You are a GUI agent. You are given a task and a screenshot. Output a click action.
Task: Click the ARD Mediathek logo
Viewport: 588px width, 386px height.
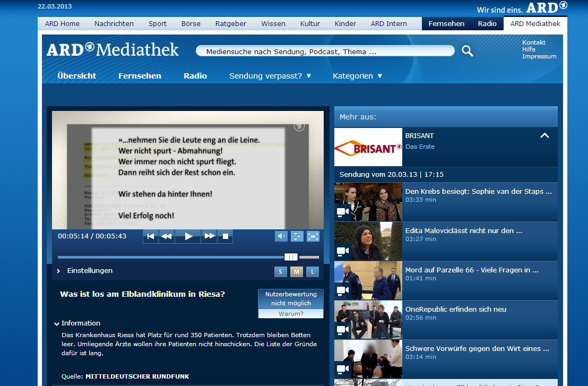tap(113, 49)
